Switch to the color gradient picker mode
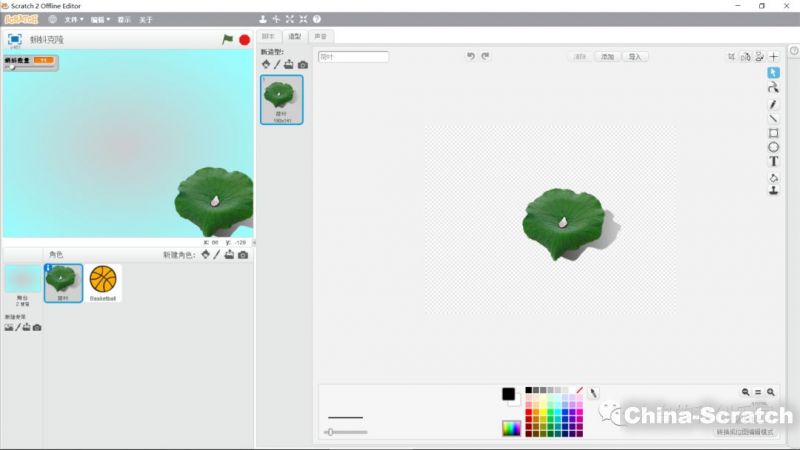This screenshot has width=800, height=450. (511, 428)
